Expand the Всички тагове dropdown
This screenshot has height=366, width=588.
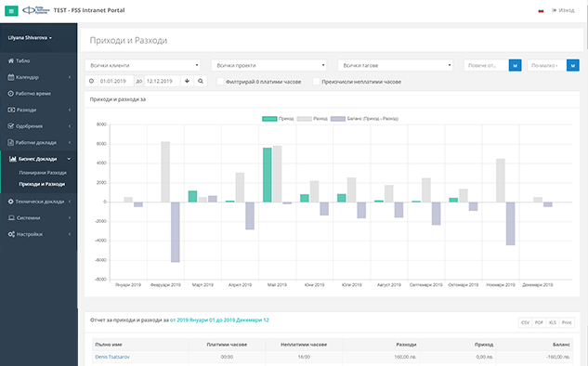[395, 65]
